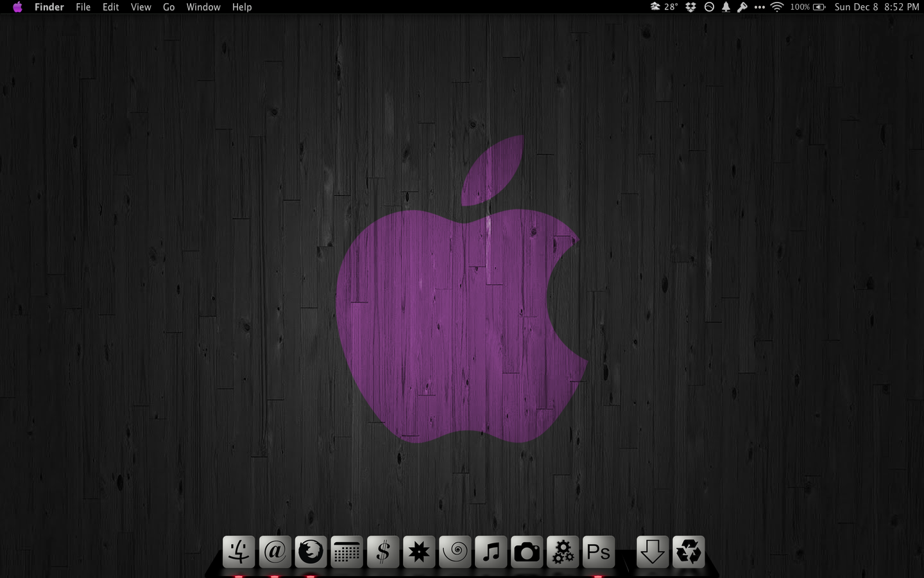Open the recycle Trash icon in dock
Viewport: 924px width, 578px height.
coord(689,552)
